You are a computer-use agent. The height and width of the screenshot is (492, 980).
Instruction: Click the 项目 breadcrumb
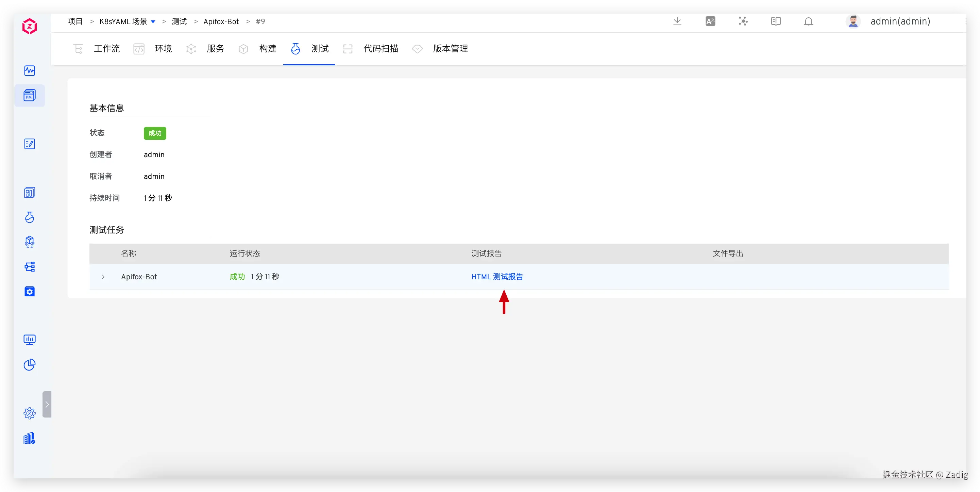(x=75, y=22)
